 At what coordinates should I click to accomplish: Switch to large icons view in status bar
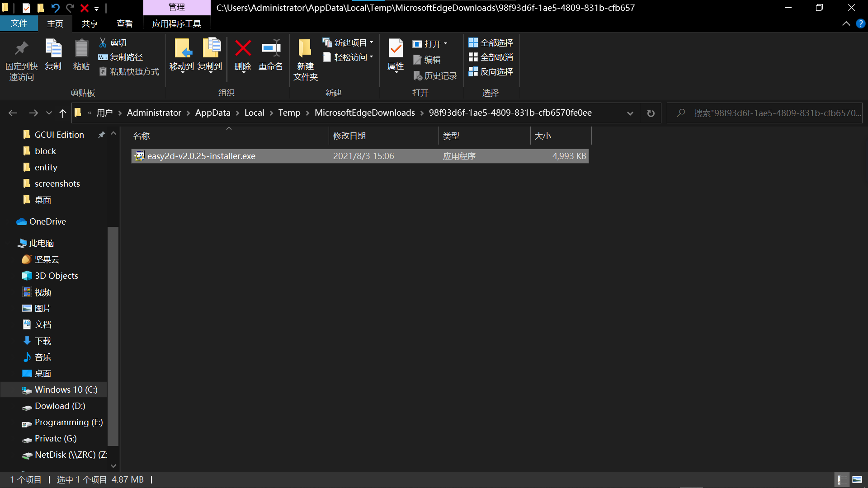click(x=857, y=479)
